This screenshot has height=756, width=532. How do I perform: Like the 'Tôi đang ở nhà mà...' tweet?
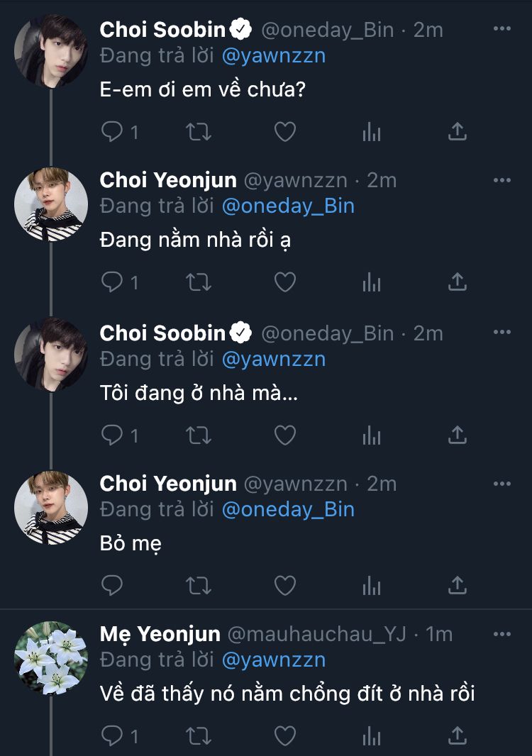(x=284, y=433)
